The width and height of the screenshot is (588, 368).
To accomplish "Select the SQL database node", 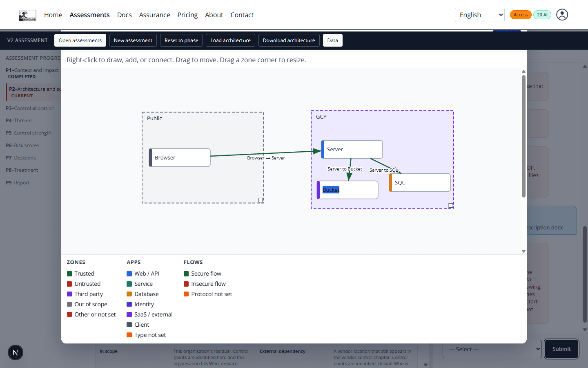I will click(x=420, y=182).
